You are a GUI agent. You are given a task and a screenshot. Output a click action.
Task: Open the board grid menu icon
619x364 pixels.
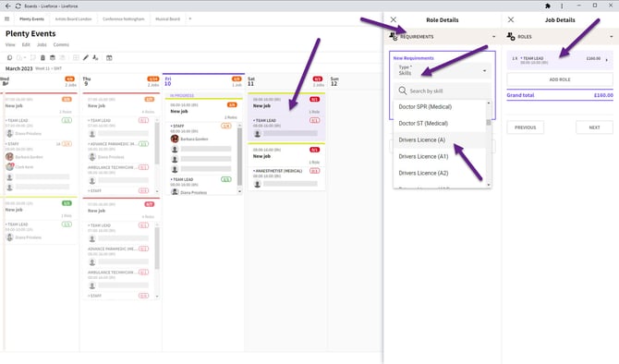click(6, 18)
